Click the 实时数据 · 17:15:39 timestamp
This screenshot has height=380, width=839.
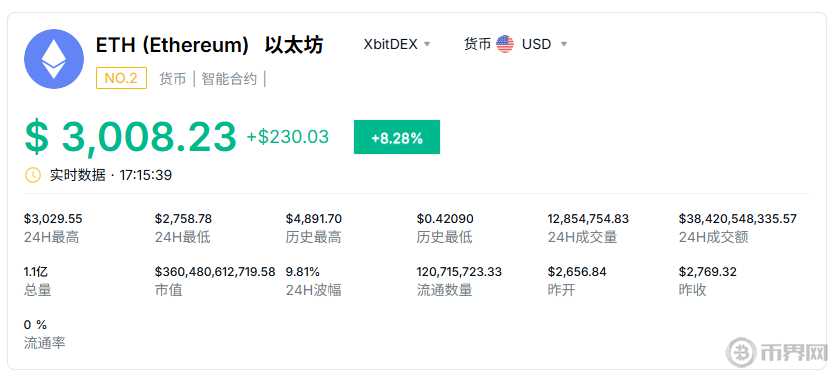pos(111,175)
